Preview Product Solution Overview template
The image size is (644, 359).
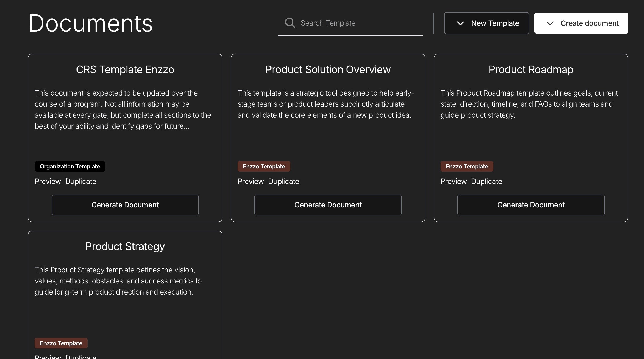251,181
